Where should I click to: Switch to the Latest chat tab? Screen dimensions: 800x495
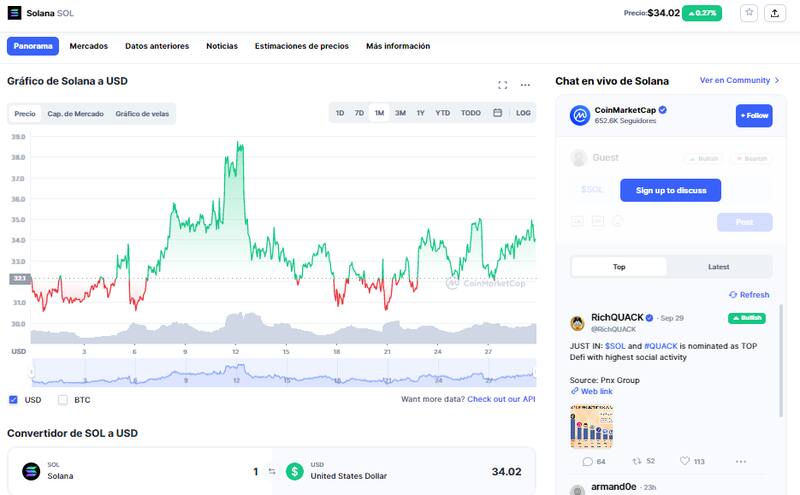pyautogui.click(x=718, y=267)
